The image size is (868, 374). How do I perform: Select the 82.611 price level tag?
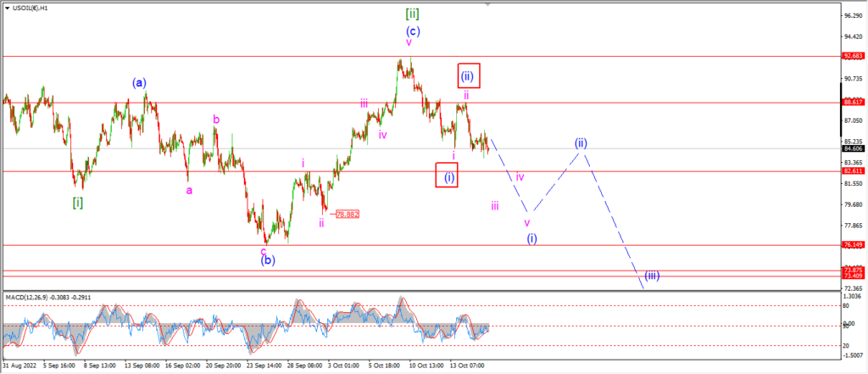point(851,171)
